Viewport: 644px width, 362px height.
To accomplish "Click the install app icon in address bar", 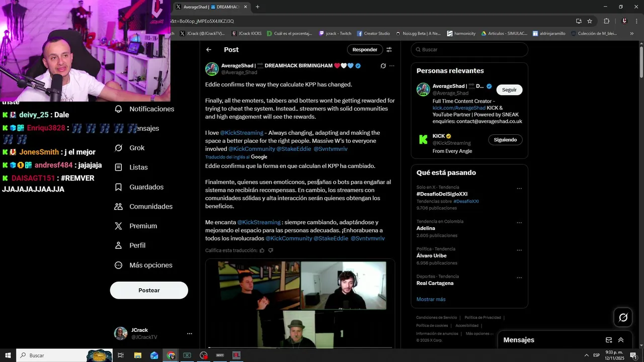I will coord(579,21).
